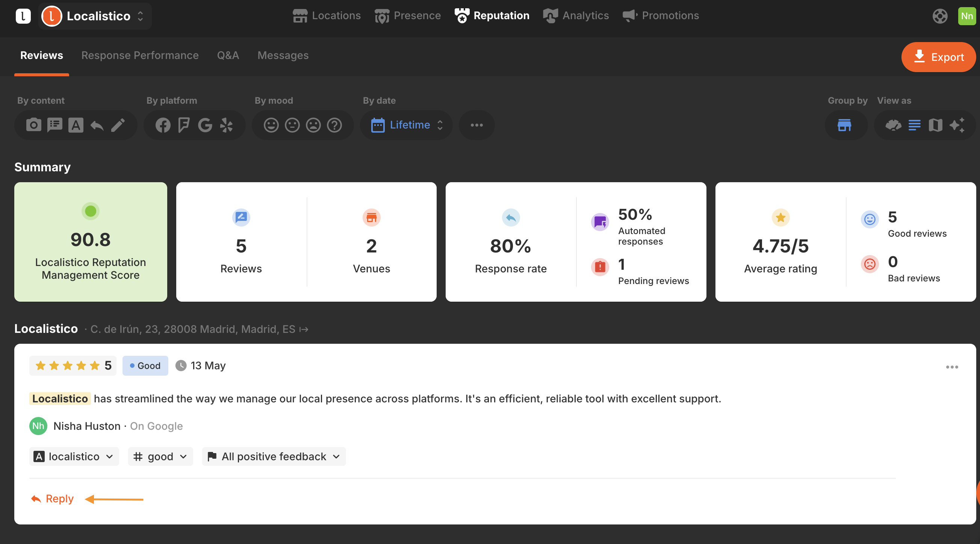This screenshot has width=980, height=544.
Task: Filter reviews with photos using camera icon
Action: pyautogui.click(x=33, y=125)
